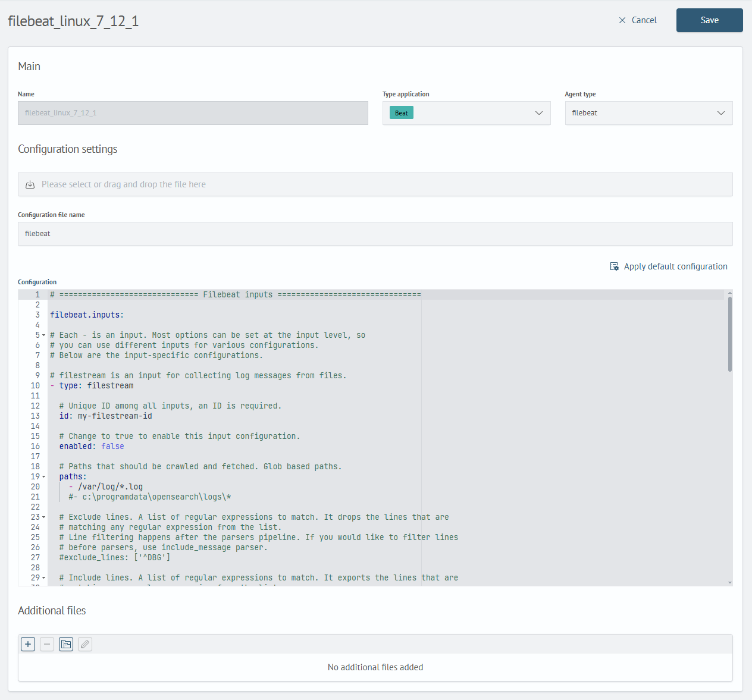Click the pencil edit icon under Additional files
Viewport: 752px width, 700px height.
[x=85, y=644]
